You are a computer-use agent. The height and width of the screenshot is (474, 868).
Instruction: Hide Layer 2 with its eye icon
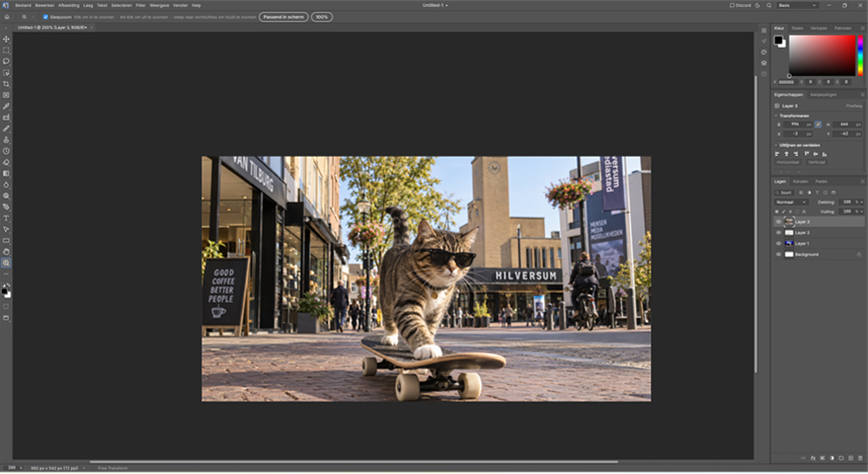[x=779, y=233]
